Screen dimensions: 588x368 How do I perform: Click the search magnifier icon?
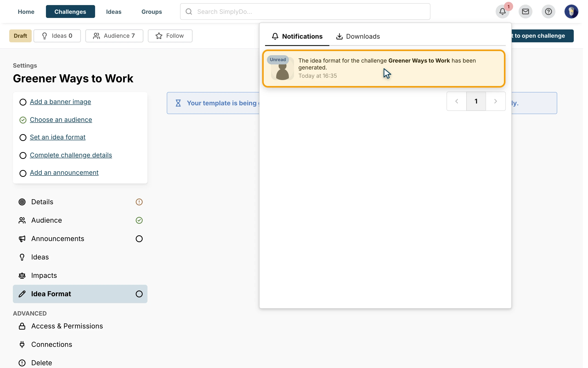point(189,11)
